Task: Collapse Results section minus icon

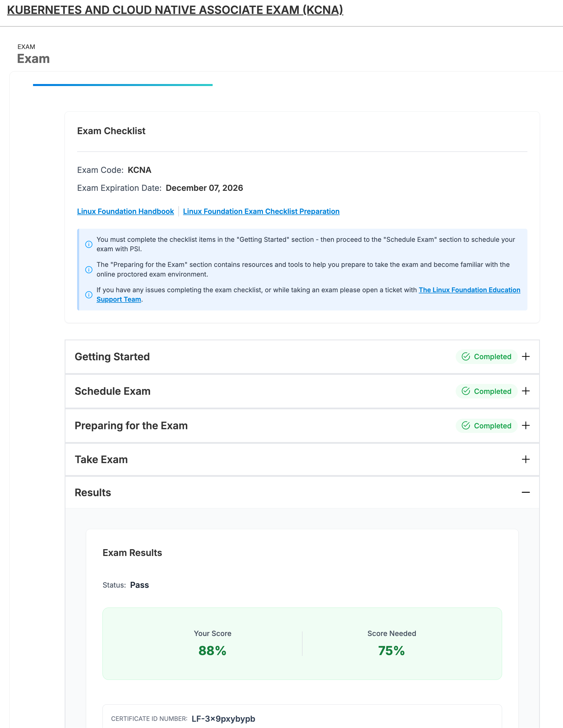Action: (526, 492)
